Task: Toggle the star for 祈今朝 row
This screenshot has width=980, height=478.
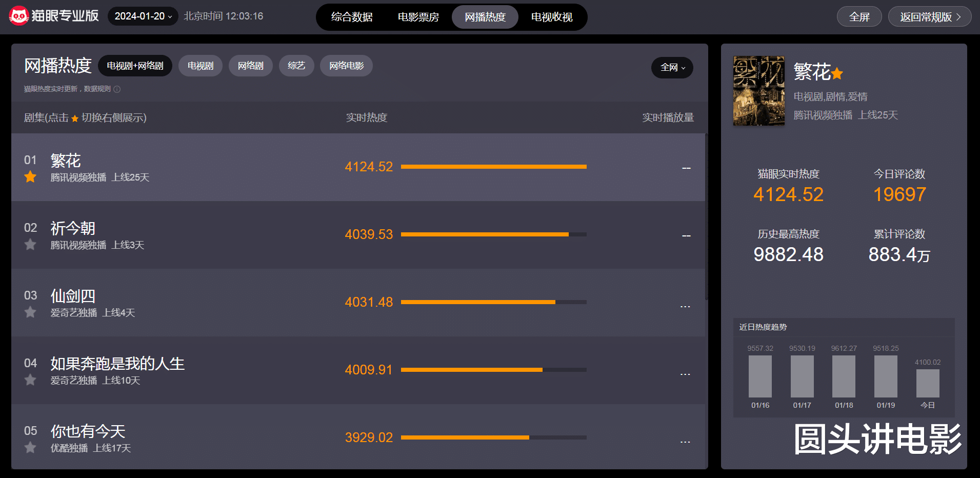Action: [x=30, y=245]
